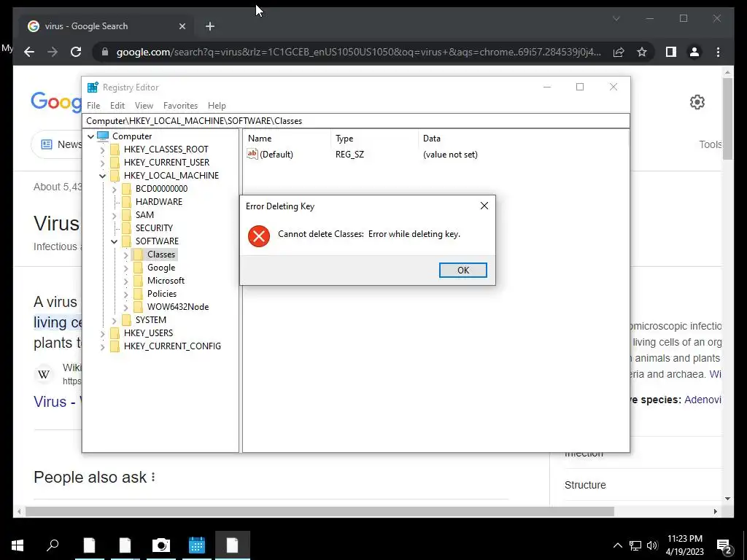The width and height of the screenshot is (747, 560).
Task: Expand the BCD00000000 key
Action: pos(114,189)
